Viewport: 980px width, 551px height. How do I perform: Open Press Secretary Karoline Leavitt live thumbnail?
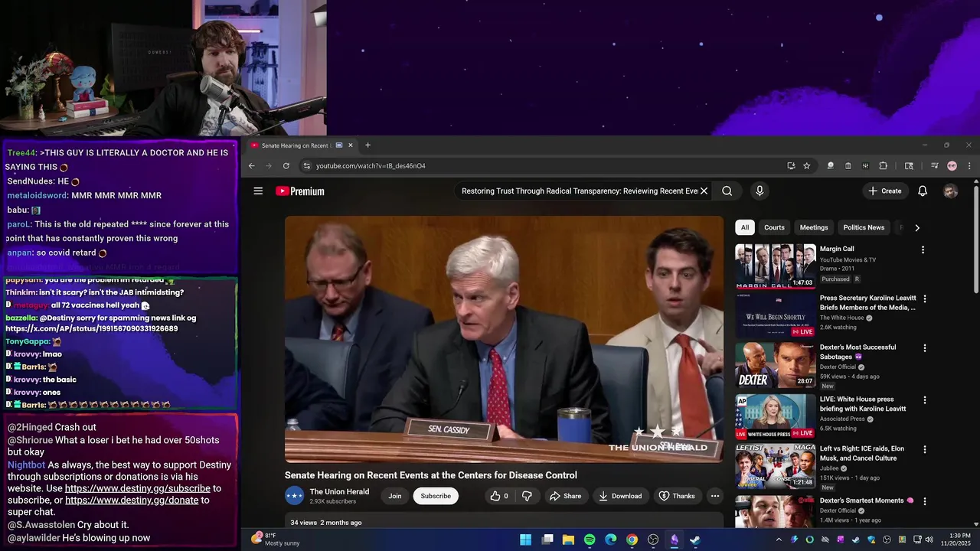point(776,316)
